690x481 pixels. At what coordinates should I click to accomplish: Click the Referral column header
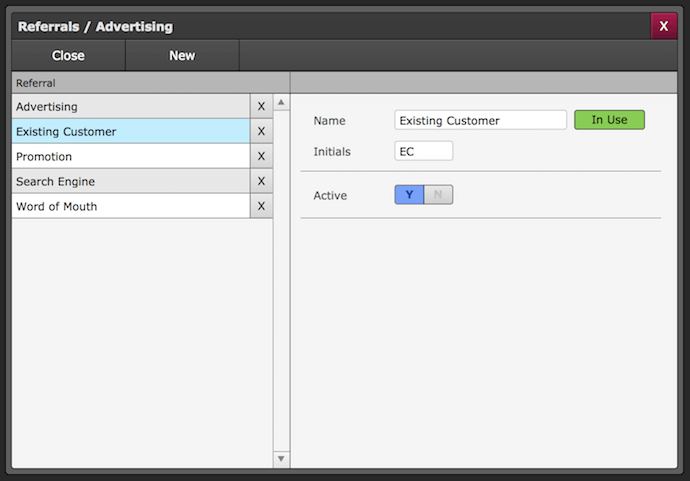[150, 83]
